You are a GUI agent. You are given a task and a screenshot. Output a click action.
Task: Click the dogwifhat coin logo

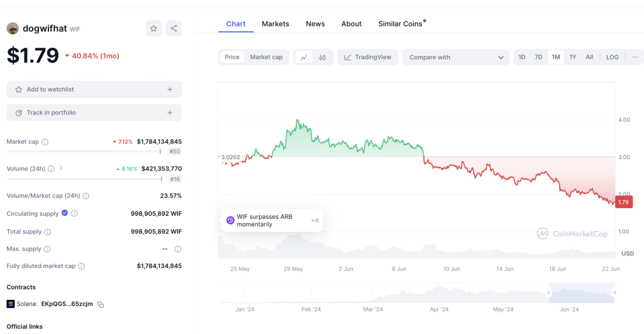pos(13,28)
